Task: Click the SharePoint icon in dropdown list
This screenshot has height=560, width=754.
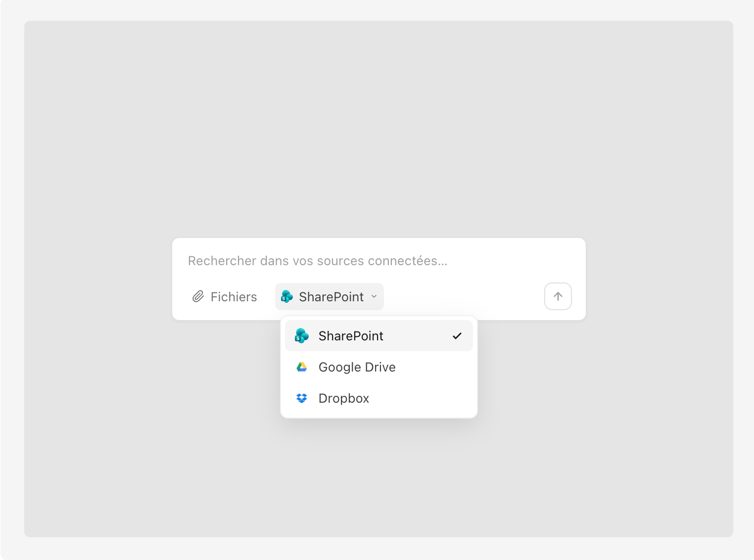Action: tap(302, 336)
